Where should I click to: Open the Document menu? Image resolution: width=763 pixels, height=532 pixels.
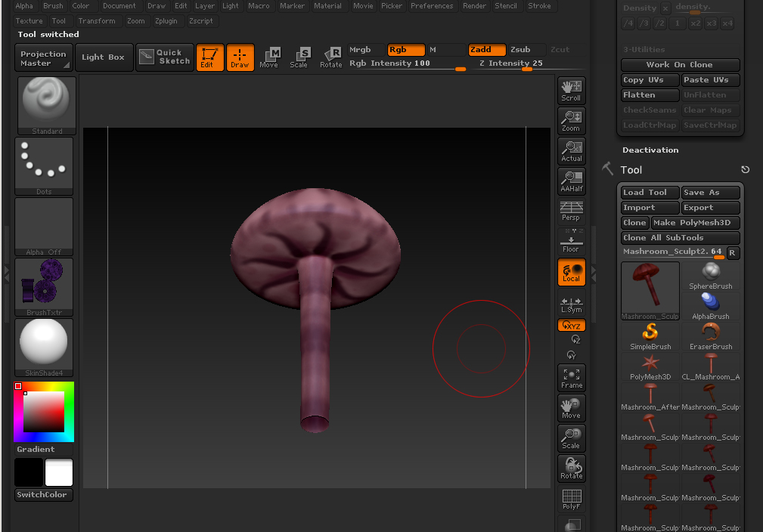pos(119,6)
